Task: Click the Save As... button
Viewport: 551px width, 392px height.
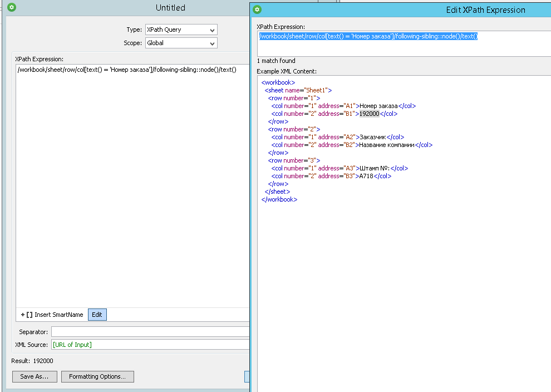Action: [34, 376]
